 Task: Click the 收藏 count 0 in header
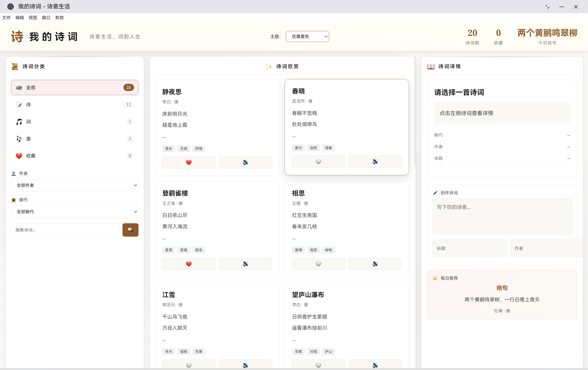[498, 33]
